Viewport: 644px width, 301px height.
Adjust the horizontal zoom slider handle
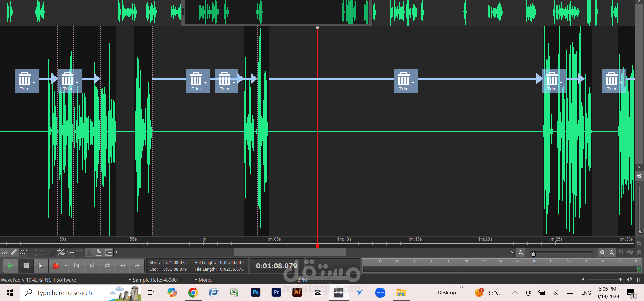click(534, 254)
